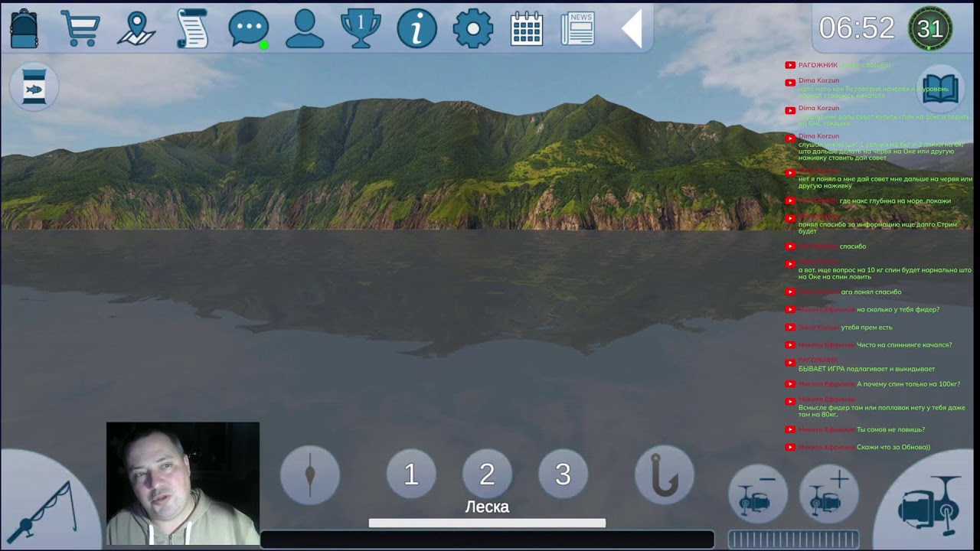Cast with the fishing rod button
The width and height of the screenshot is (980, 551).
(x=49, y=501)
